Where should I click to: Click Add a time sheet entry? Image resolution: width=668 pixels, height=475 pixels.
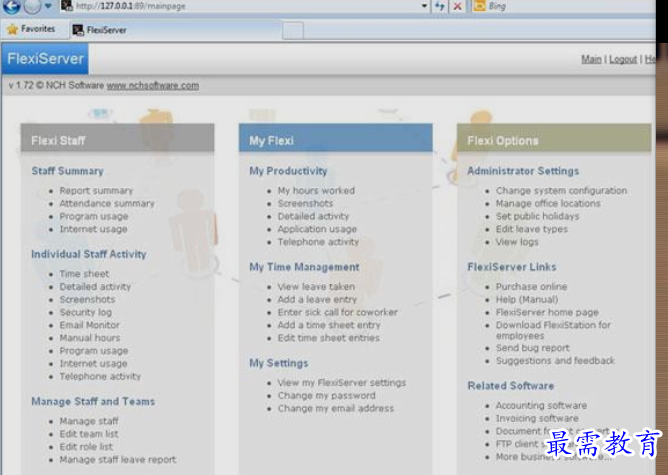click(x=329, y=325)
